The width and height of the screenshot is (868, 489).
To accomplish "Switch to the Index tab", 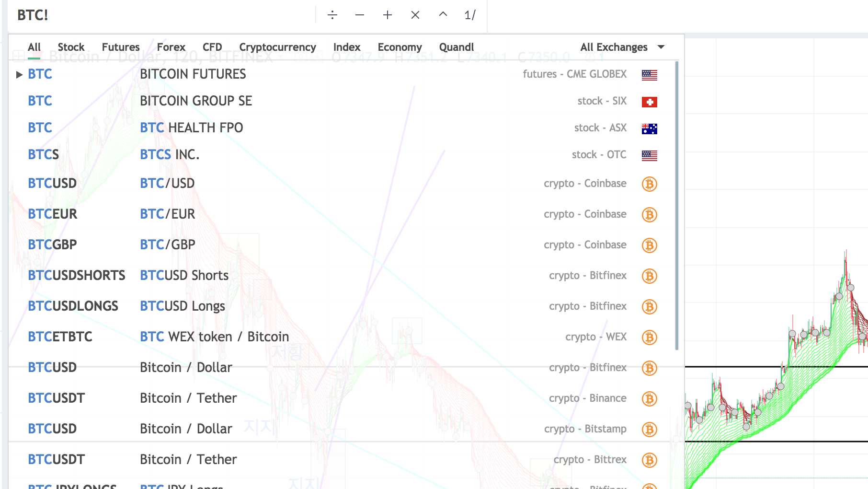I will (347, 47).
